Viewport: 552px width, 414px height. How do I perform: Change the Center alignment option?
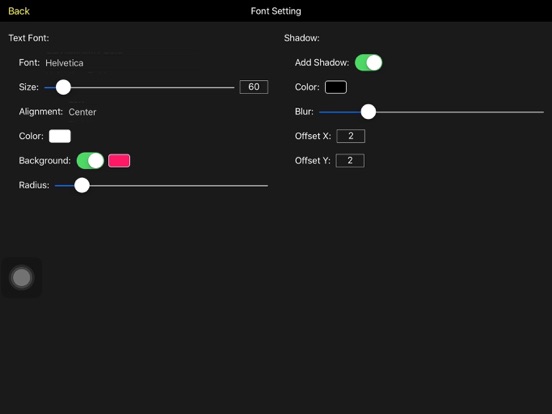(x=82, y=112)
